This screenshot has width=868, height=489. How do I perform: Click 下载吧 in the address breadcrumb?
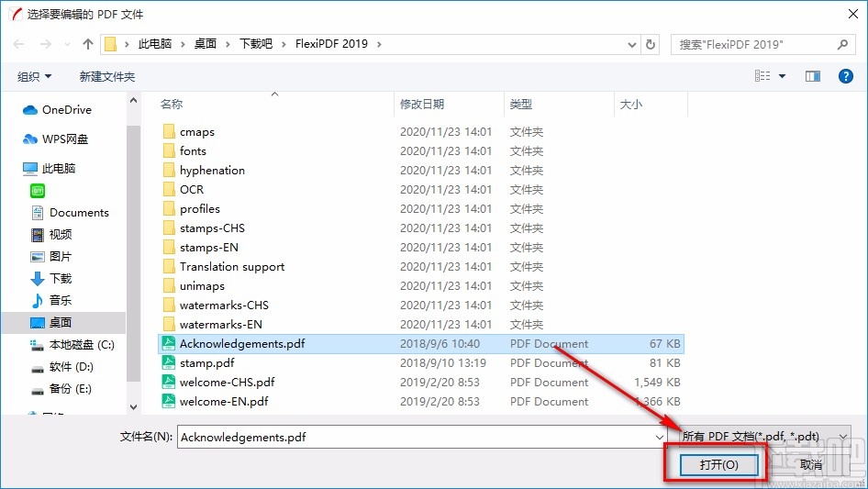256,44
